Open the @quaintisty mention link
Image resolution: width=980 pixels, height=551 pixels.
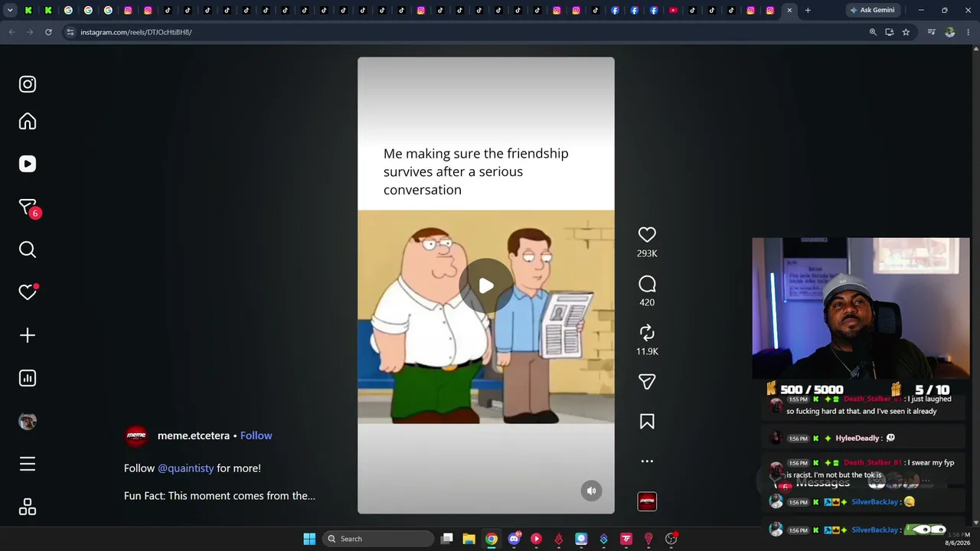pyautogui.click(x=186, y=468)
